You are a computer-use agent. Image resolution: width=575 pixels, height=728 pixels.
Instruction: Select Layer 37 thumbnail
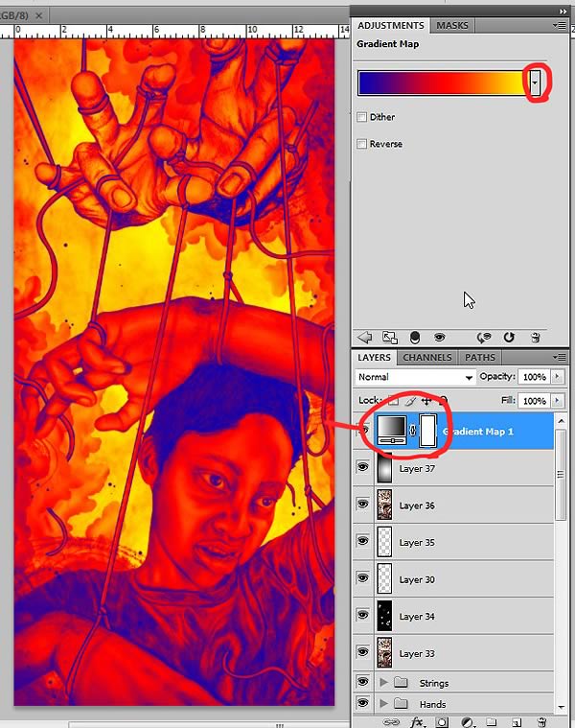384,468
